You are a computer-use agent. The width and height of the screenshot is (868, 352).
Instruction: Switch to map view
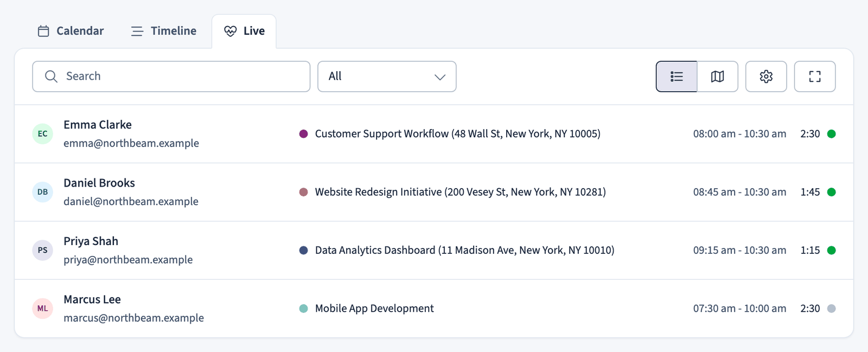(x=718, y=76)
